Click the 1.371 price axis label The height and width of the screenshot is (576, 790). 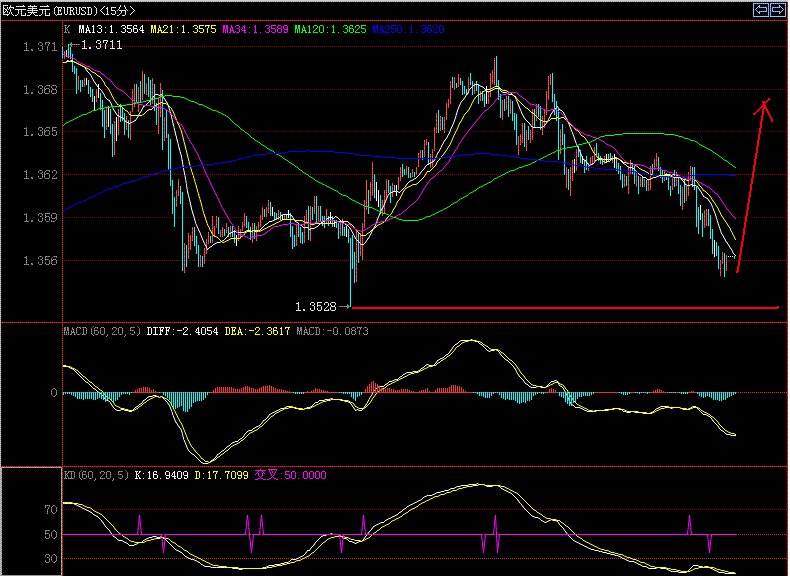click(40, 47)
